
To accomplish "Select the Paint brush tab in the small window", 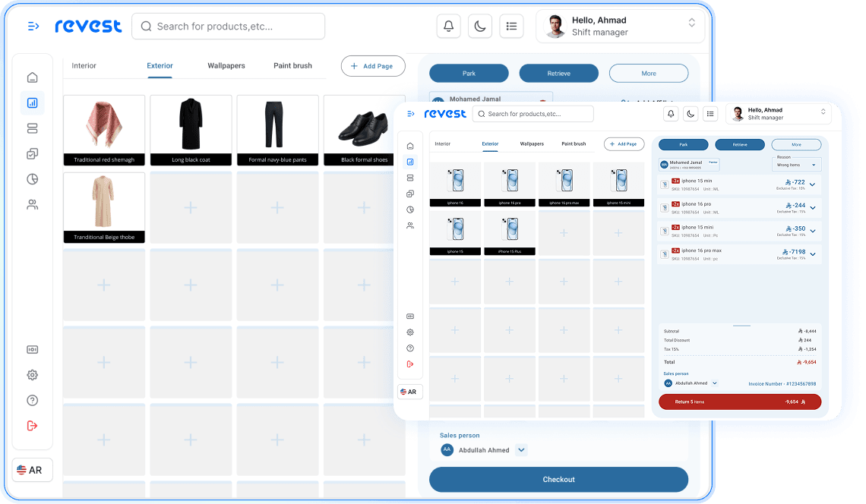I will coord(574,143).
